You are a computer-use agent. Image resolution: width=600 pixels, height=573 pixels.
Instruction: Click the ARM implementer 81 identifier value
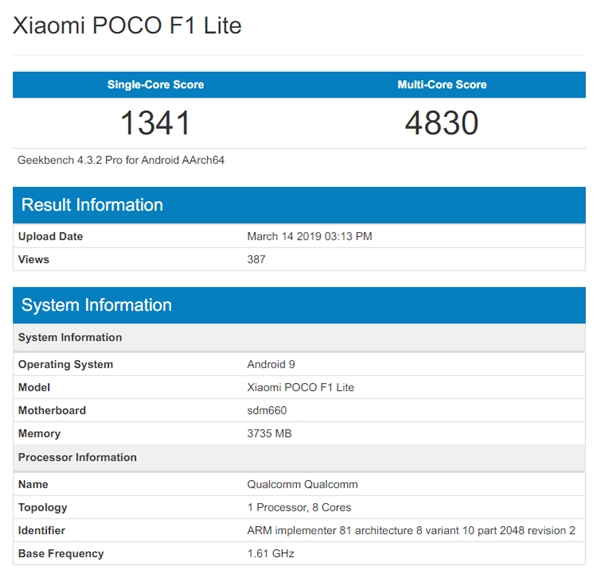411,530
